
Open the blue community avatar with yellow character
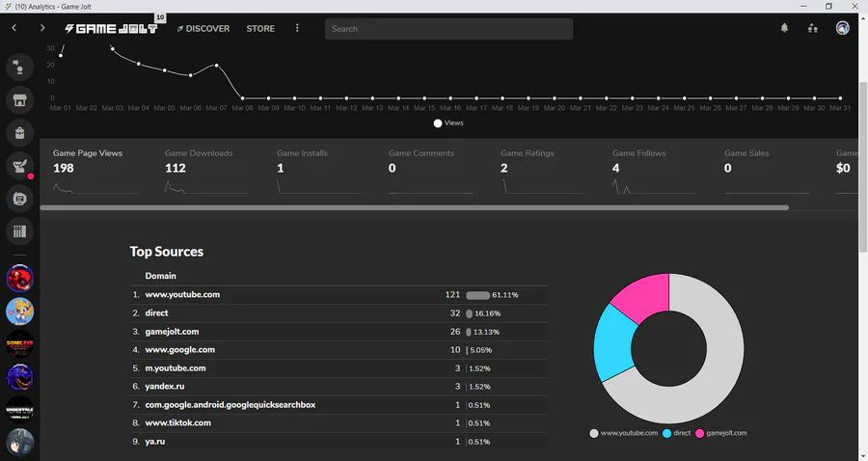point(20,311)
